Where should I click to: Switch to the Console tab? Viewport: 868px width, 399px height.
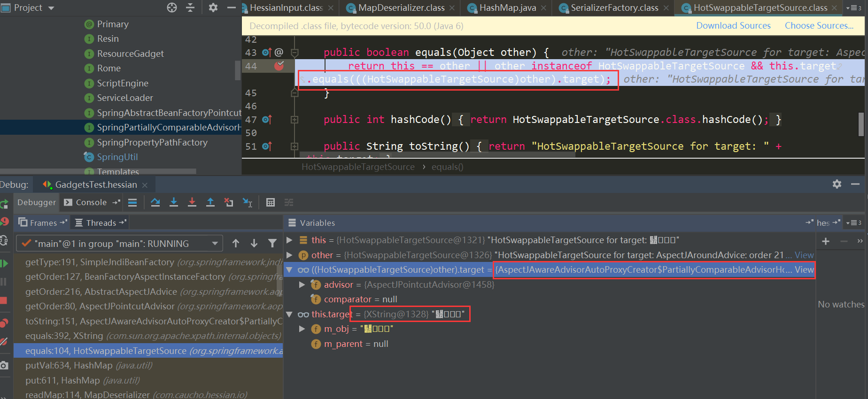(x=91, y=202)
